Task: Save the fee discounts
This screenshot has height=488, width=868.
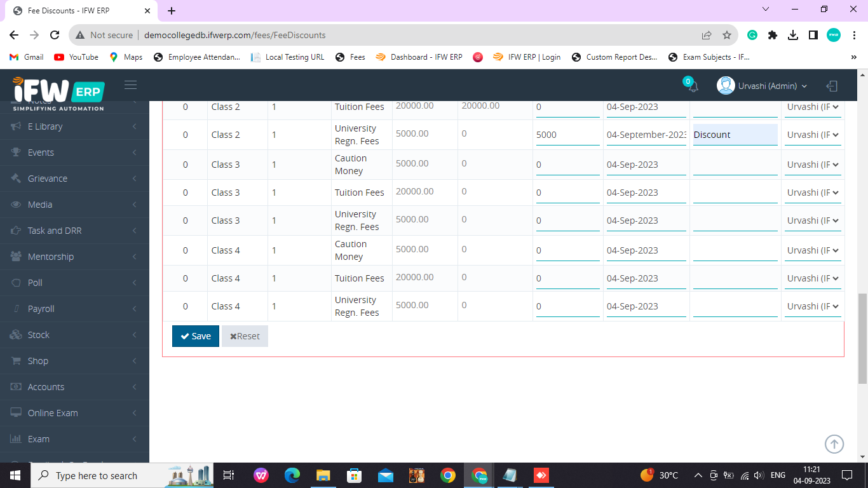Action: 196,336
